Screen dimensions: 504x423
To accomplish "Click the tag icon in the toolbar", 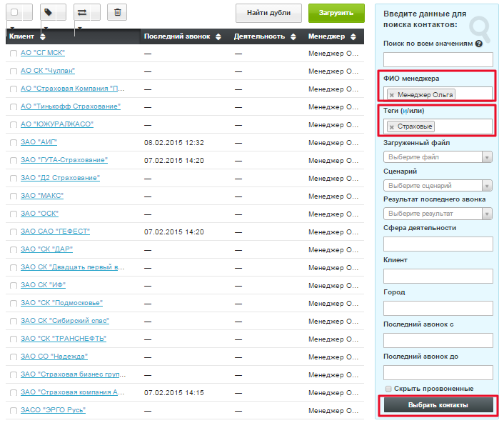I will pos(48,13).
